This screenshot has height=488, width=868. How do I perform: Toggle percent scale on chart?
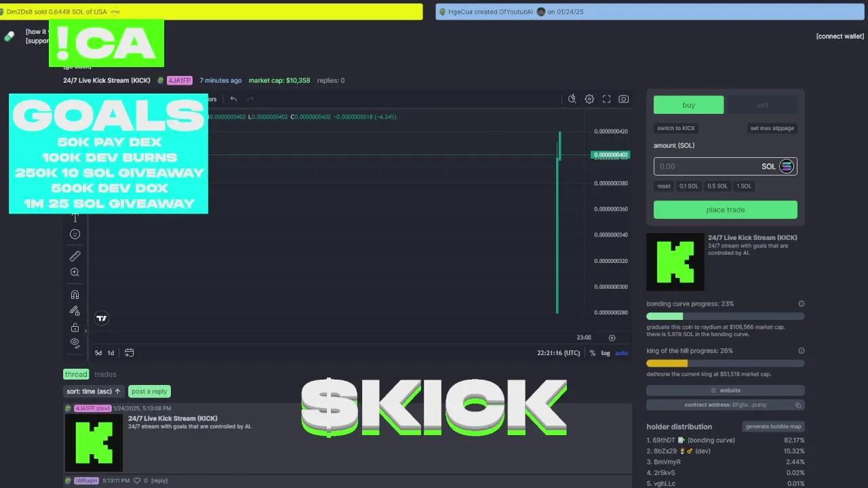[592, 352]
